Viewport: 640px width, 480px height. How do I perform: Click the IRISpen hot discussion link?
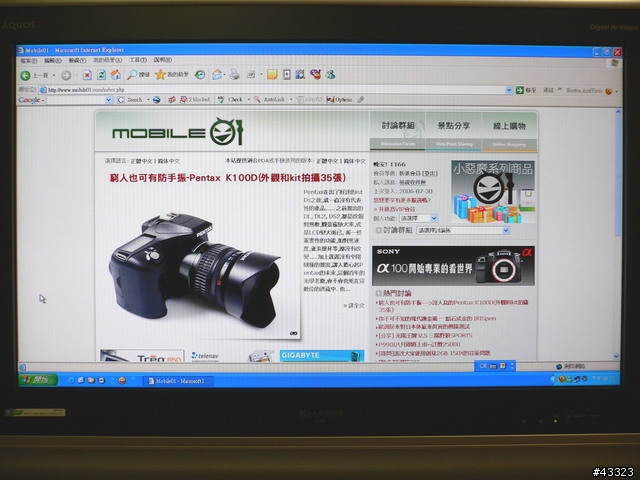pyautogui.click(x=437, y=318)
